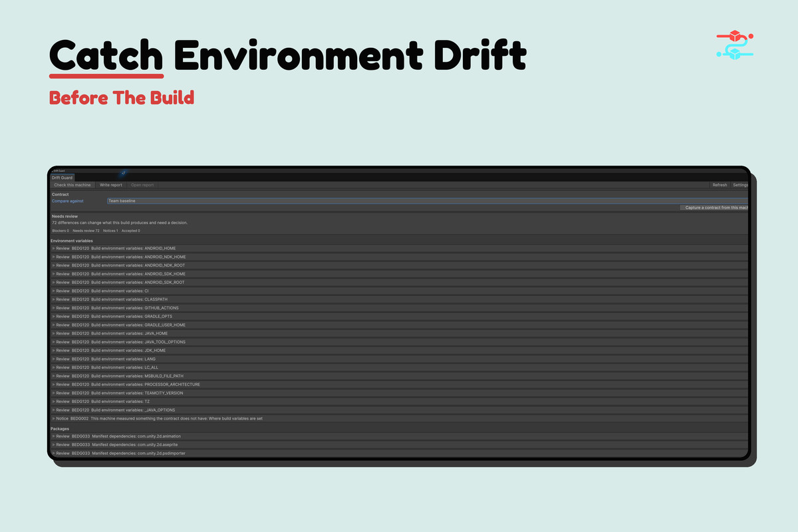Image resolution: width=798 pixels, height=532 pixels.
Task: Click the Needs review heading
Action: pyautogui.click(x=65, y=217)
